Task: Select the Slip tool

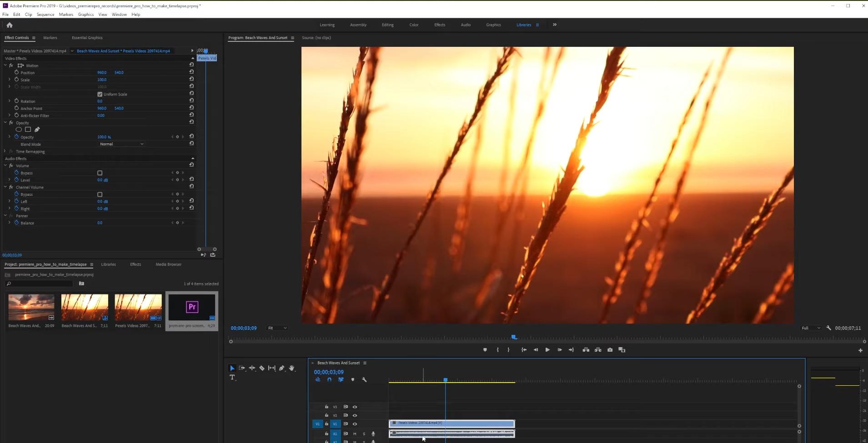Action: (x=272, y=368)
